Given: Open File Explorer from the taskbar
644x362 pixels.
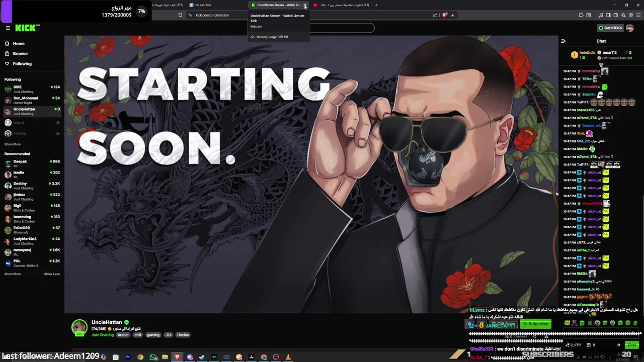Looking at the screenshot, I should coord(165,357).
